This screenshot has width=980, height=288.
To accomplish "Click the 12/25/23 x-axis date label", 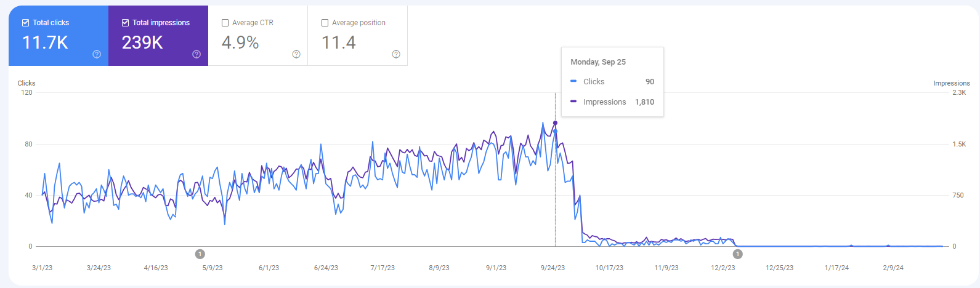I will 780,268.
